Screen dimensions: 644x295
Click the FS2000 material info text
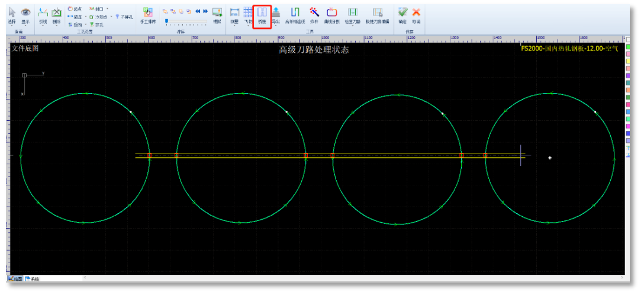coord(569,49)
